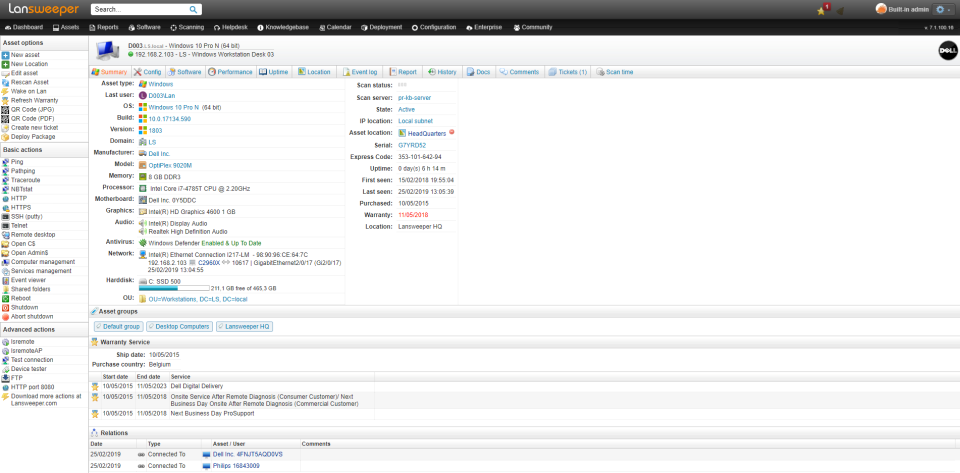The width and height of the screenshot is (960, 473).
Task: Click Wake on Lan action
Action: point(28,91)
